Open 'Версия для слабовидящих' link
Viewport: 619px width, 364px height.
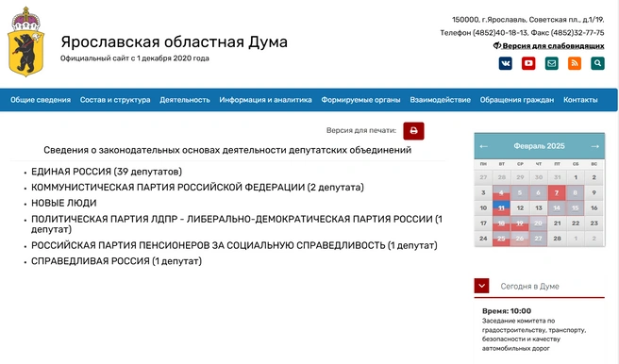[549, 46]
